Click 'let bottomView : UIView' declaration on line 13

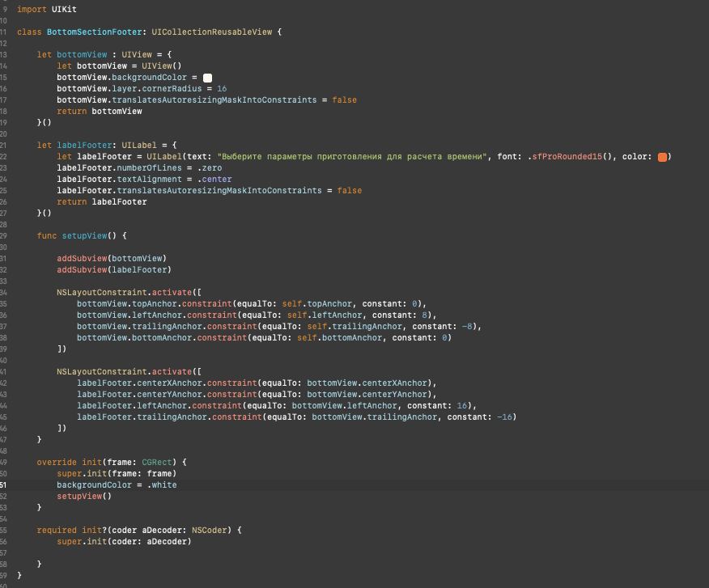pyautogui.click(x=104, y=55)
